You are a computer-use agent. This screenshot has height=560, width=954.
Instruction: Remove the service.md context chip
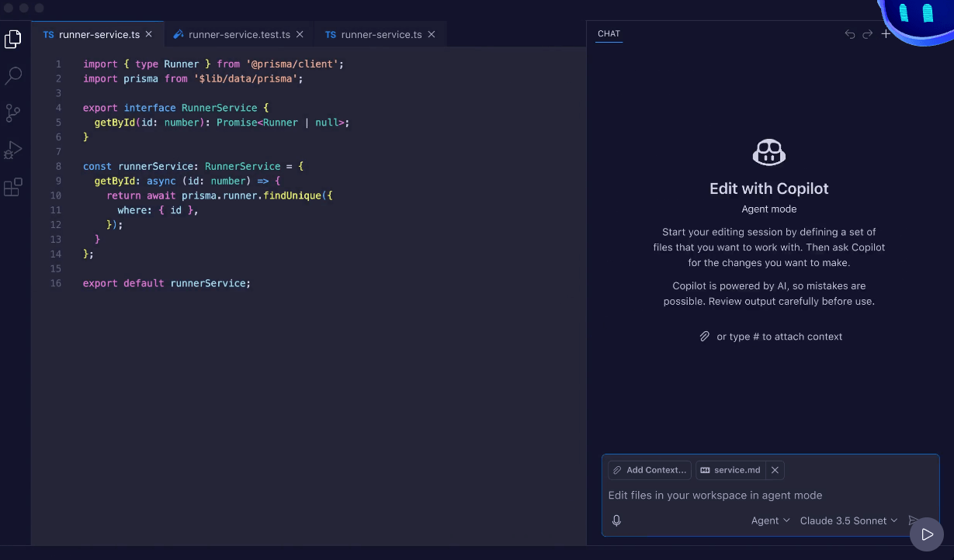(x=774, y=470)
